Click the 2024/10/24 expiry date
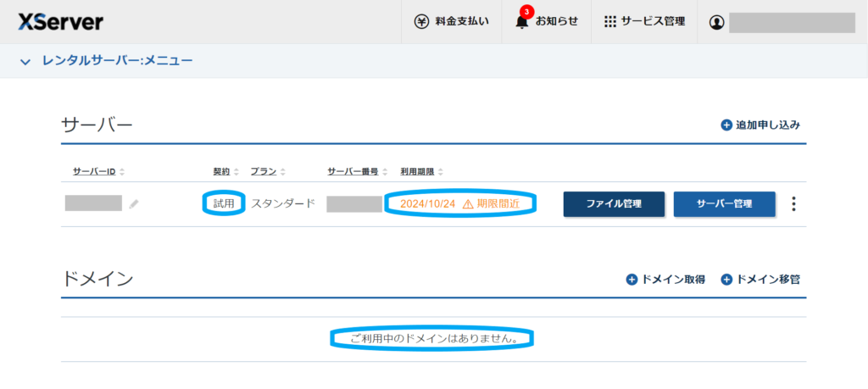Viewport: 868px width, 389px height. tap(427, 203)
